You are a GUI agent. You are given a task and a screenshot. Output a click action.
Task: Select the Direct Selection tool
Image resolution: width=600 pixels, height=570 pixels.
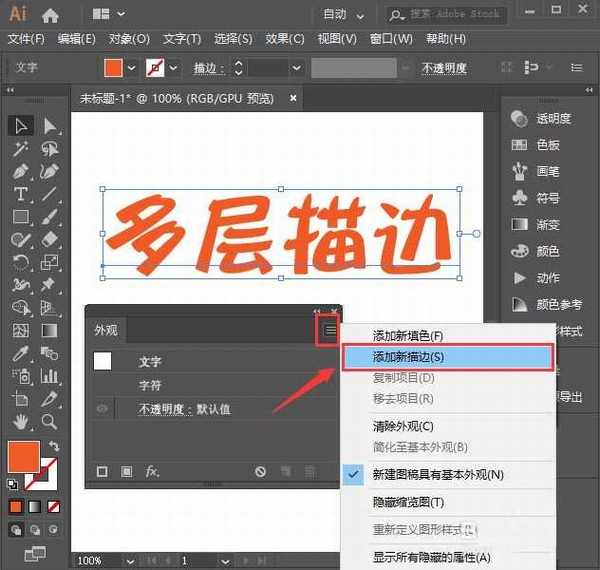click(49, 126)
